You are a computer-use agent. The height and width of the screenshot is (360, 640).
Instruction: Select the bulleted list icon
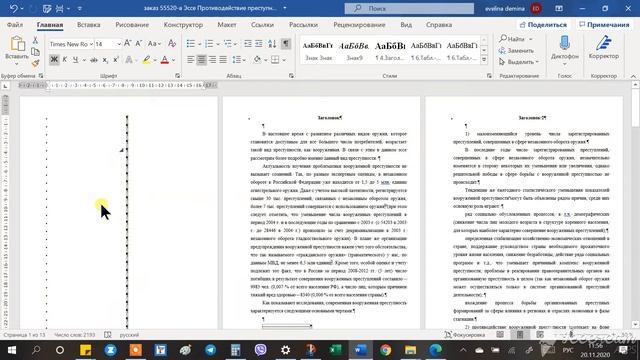[x=191, y=44]
